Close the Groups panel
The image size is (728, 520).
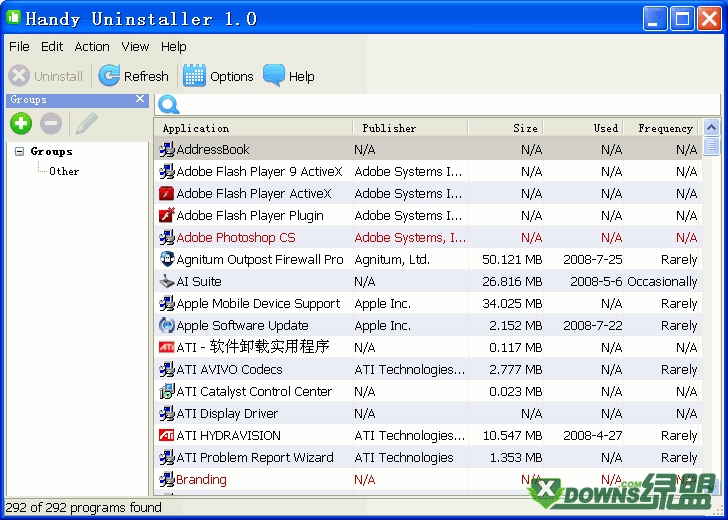coord(140,99)
